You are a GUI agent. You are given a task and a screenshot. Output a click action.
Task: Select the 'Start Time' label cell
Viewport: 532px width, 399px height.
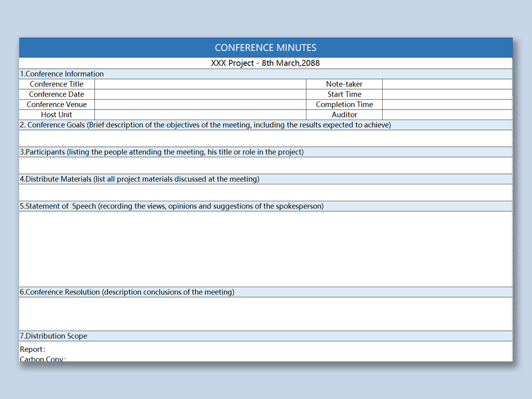(x=344, y=94)
